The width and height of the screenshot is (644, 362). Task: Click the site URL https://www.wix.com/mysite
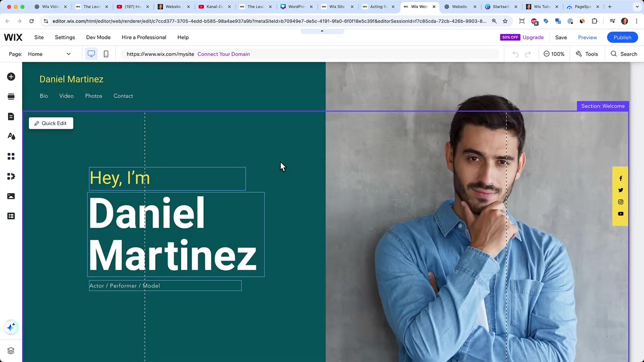pyautogui.click(x=160, y=54)
